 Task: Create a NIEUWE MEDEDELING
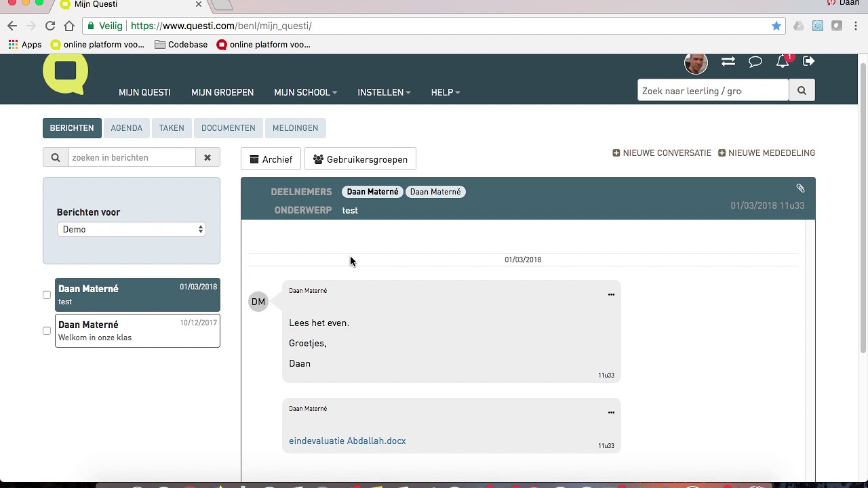coord(766,153)
